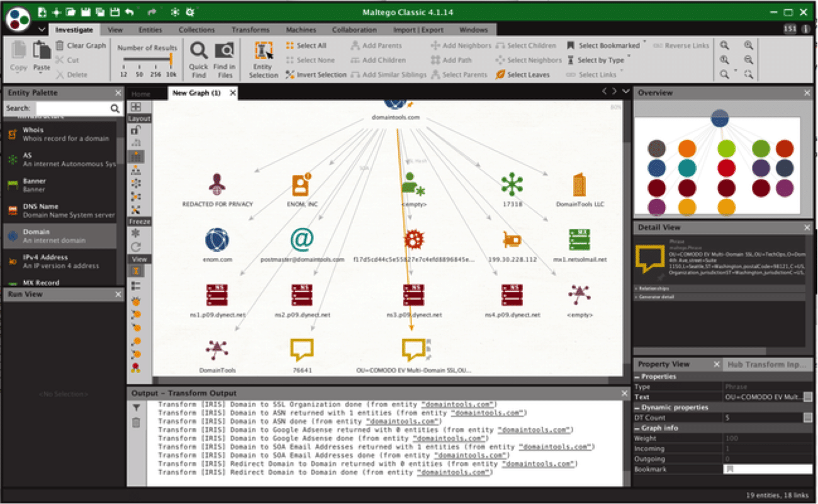Click the DomainTools LLC company entity
This screenshot has width=818, height=504.
point(580,184)
